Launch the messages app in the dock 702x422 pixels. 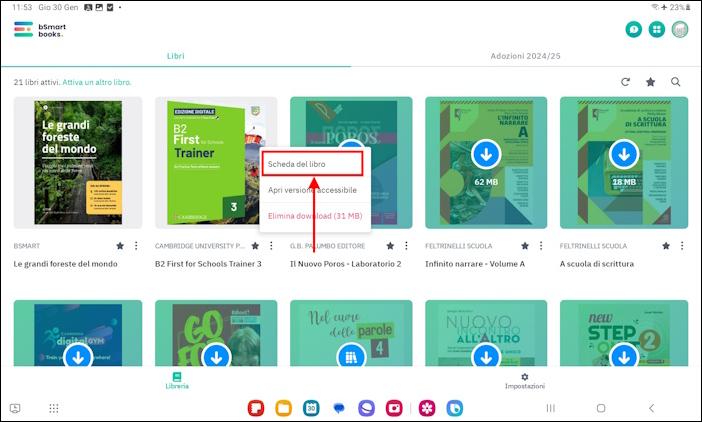click(339, 408)
